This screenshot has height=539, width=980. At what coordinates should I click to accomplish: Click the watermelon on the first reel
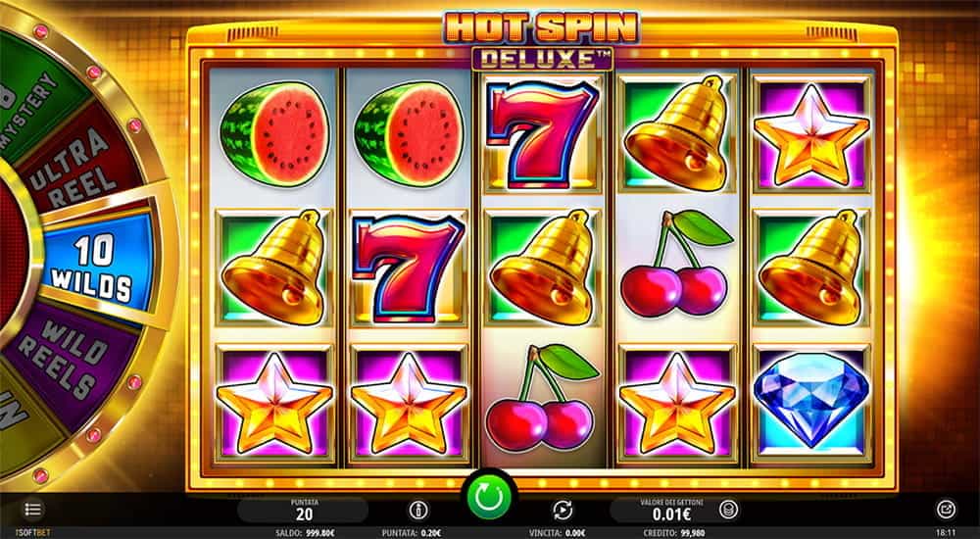click(273, 134)
